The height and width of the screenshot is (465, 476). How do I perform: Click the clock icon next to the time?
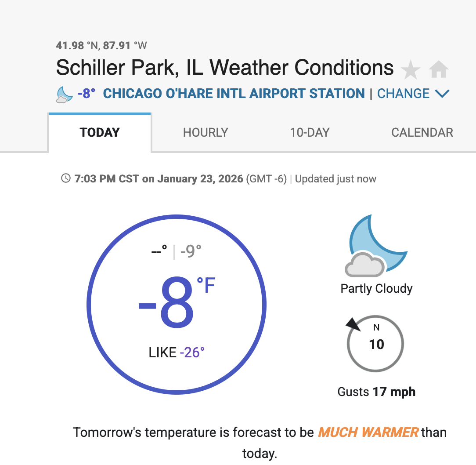click(x=66, y=179)
